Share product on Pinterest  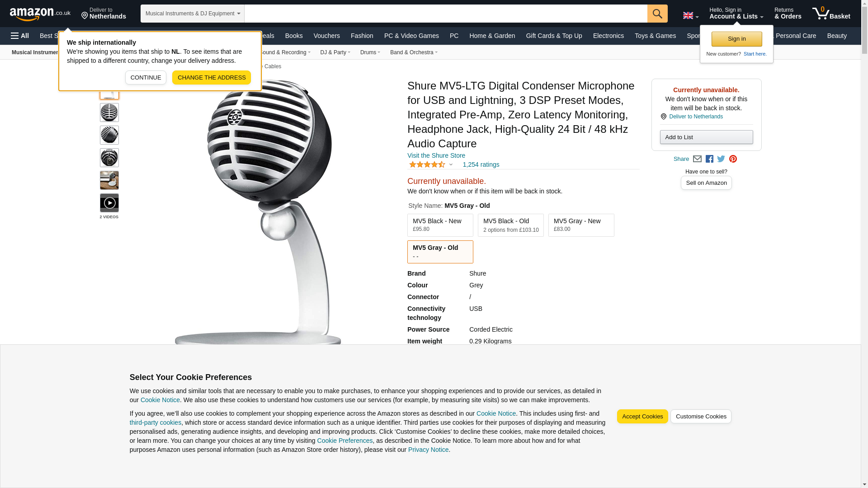click(x=733, y=159)
